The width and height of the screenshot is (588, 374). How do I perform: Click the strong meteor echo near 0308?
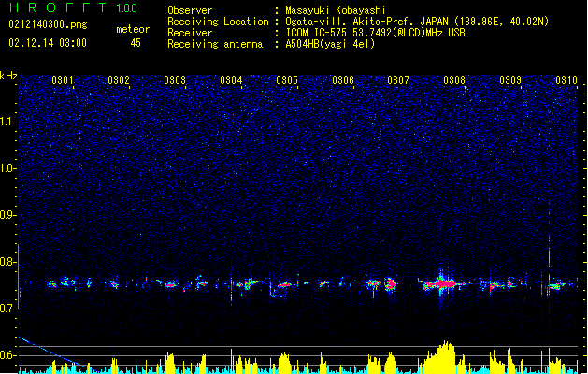click(x=444, y=283)
